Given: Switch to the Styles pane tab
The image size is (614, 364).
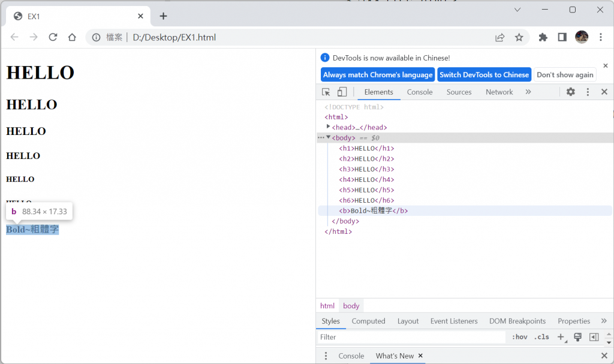Looking at the screenshot, I should [331, 321].
